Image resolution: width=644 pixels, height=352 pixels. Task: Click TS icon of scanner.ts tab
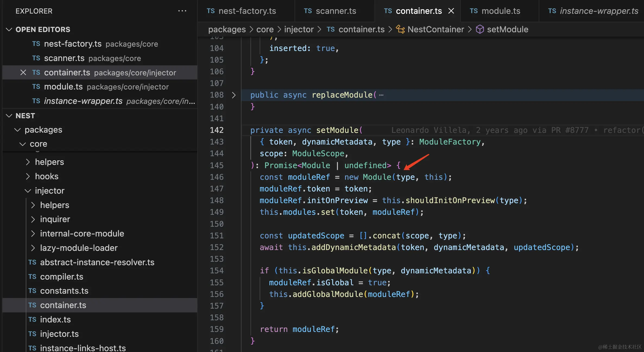pyautogui.click(x=308, y=11)
